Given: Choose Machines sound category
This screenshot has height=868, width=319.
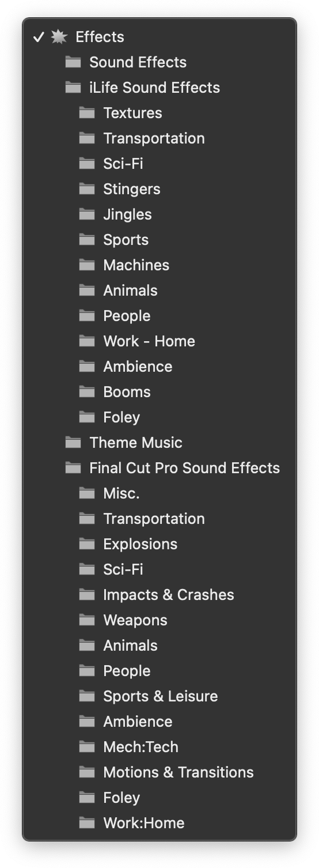Looking at the screenshot, I should (159, 265).
